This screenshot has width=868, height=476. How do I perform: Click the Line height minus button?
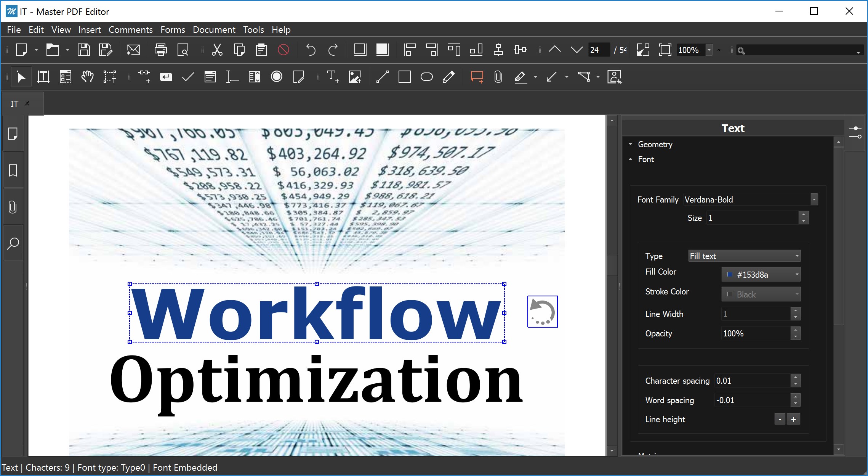780,419
